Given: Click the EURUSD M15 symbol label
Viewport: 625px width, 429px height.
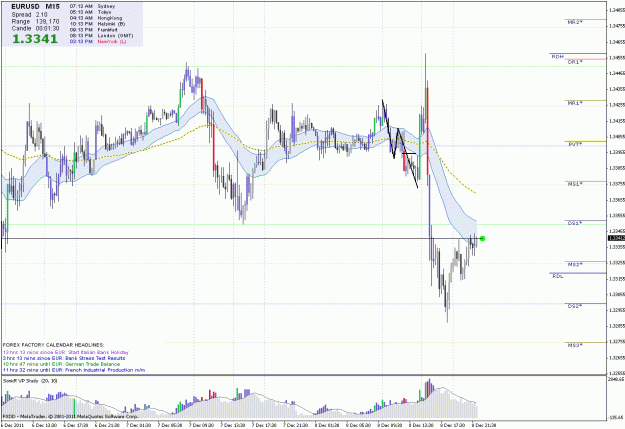Looking at the screenshot, I should [x=35, y=7].
